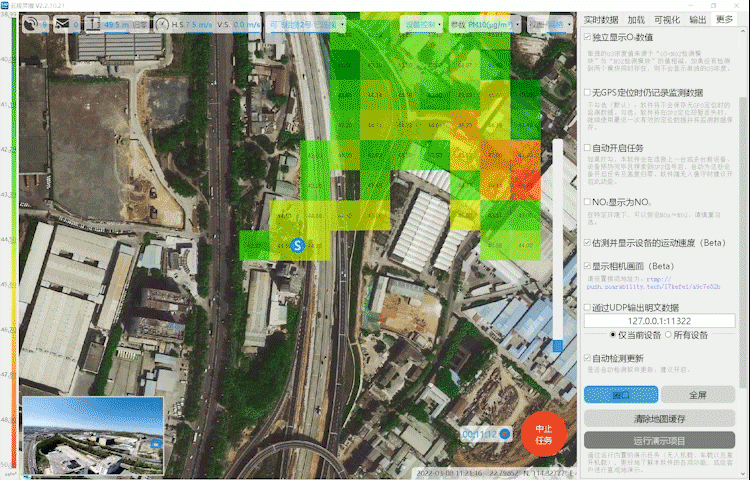Uncheck 独立显示O₃数值 checkbox
The image size is (750, 480).
pyautogui.click(x=588, y=37)
